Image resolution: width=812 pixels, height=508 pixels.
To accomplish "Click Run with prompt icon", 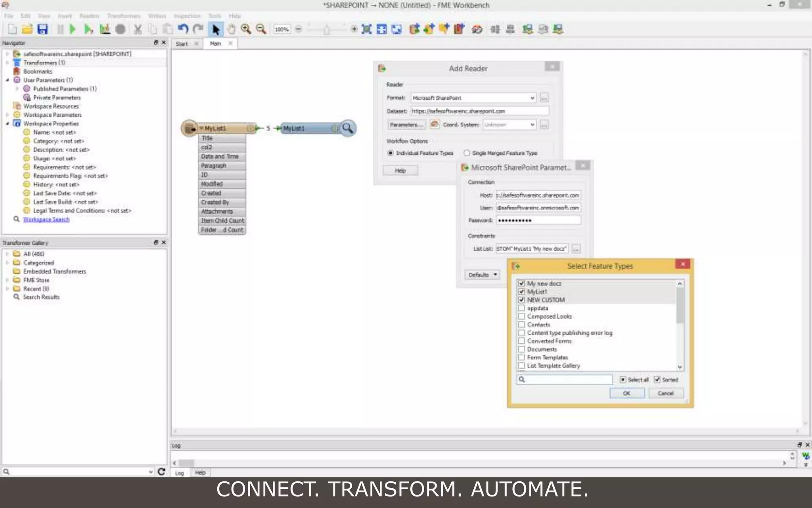I will click(88, 29).
